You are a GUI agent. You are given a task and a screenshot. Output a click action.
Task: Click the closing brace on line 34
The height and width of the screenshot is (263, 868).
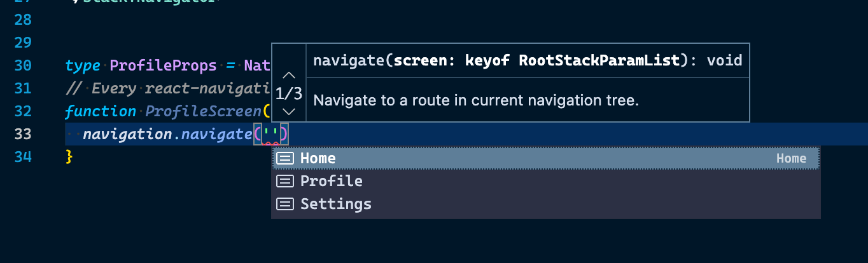click(x=69, y=156)
